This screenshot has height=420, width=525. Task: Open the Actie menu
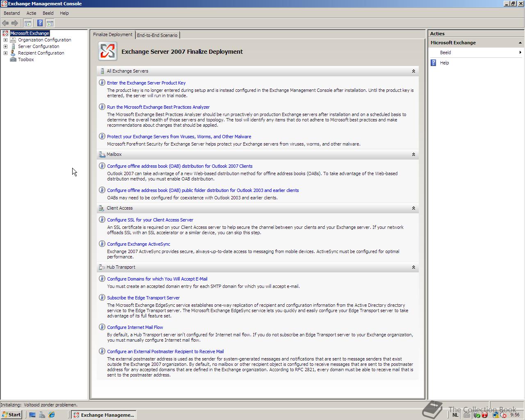point(31,13)
